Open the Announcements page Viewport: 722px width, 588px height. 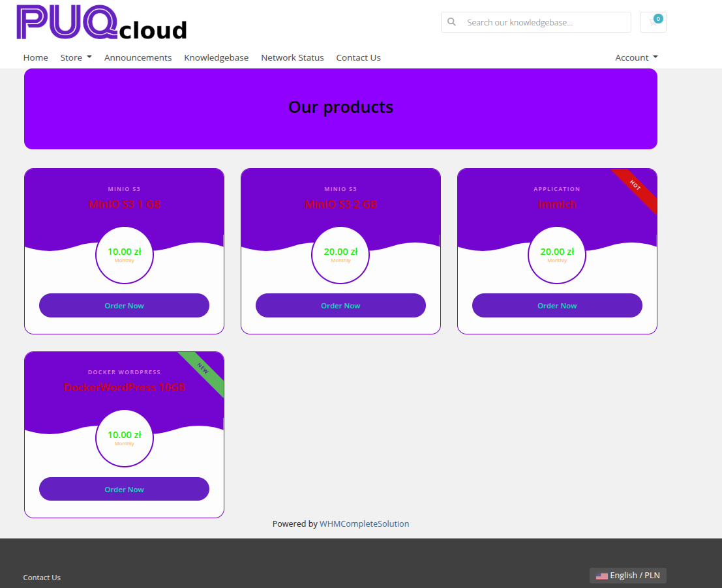click(x=138, y=57)
